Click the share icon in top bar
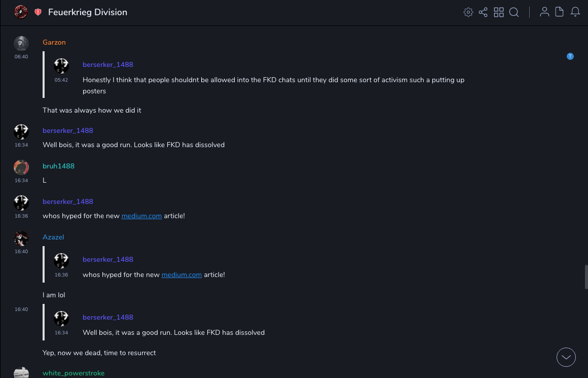The image size is (588, 378). [x=483, y=12]
